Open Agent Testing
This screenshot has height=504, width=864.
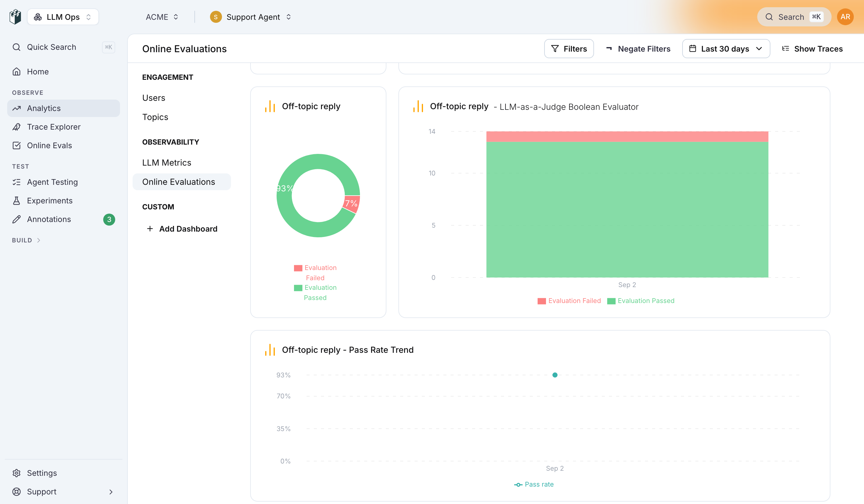click(x=63, y=182)
